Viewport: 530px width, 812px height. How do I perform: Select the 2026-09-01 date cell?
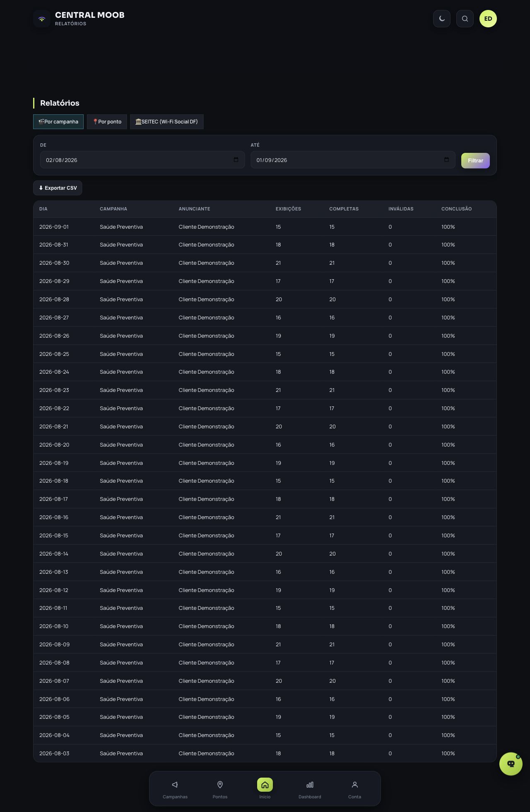54,227
